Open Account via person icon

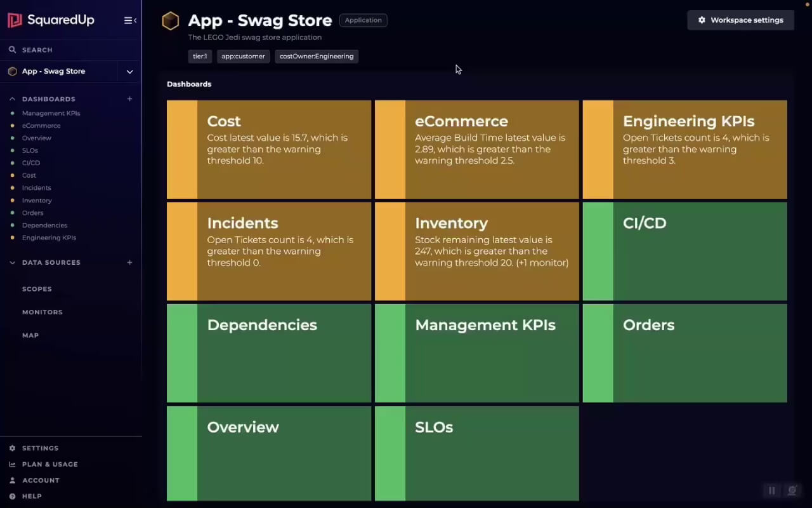click(x=12, y=480)
